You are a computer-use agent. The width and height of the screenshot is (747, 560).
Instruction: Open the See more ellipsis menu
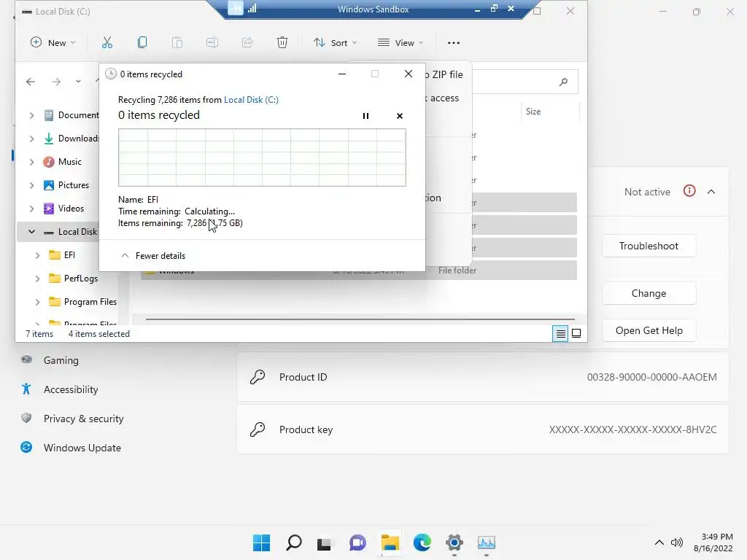pyautogui.click(x=454, y=43)
